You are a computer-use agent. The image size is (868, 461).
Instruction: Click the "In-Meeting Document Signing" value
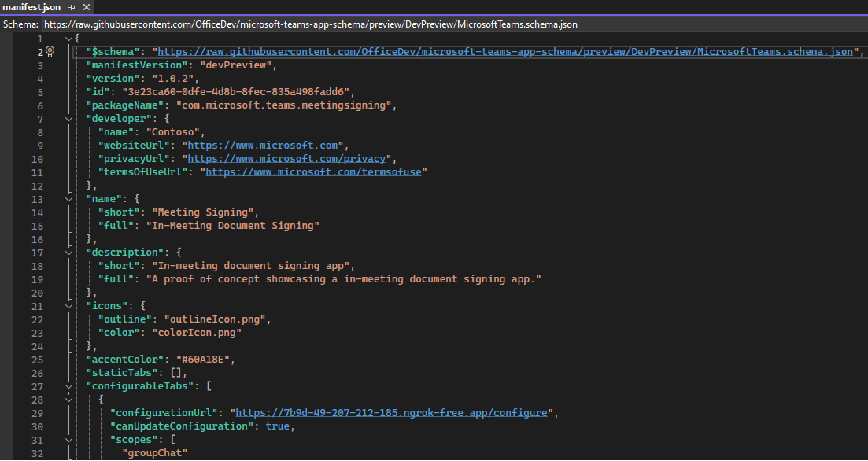(232, 226)
